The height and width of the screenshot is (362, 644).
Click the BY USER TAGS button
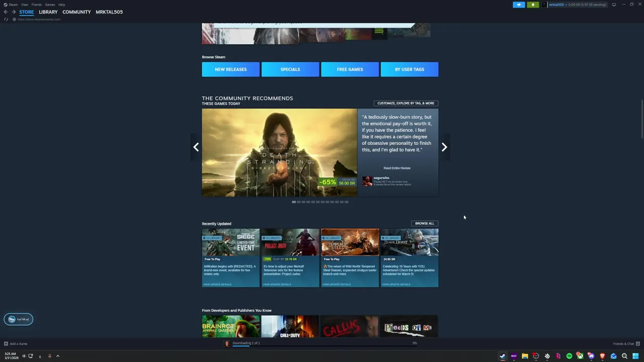(410, 69)
